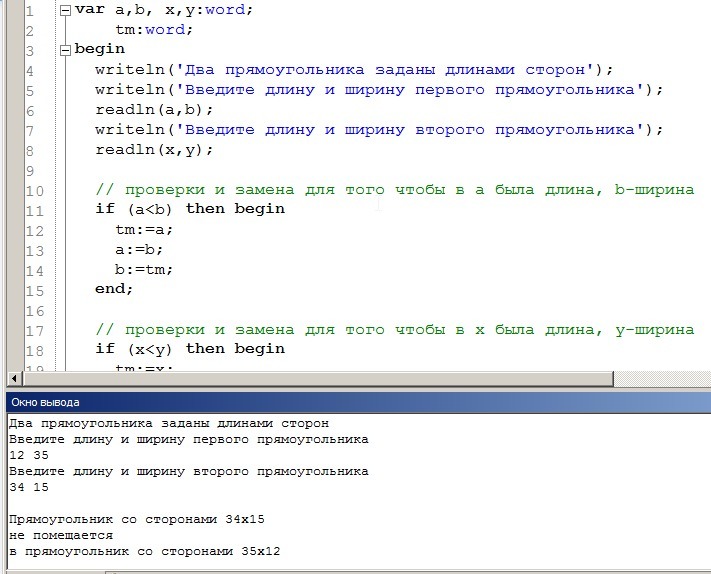Click code line 'tm:=a;'
Screen dimensions: 711x574
144,229
